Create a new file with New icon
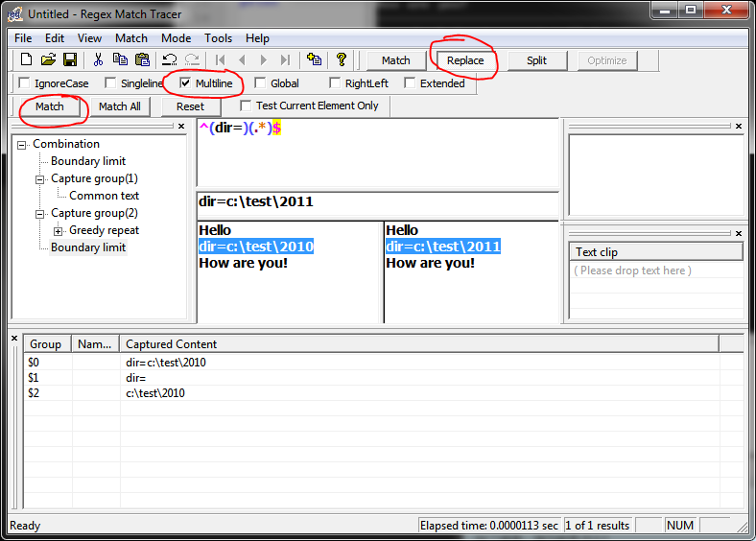This screenshot has height=541, width=756. (26, 59)
